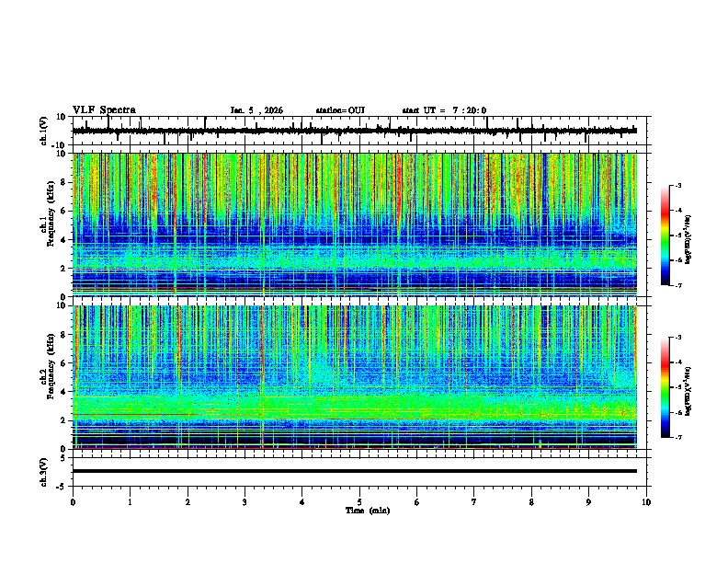Click the 'VLF Spectra' title text
The image size is (728, 563).
click(104, 110)
